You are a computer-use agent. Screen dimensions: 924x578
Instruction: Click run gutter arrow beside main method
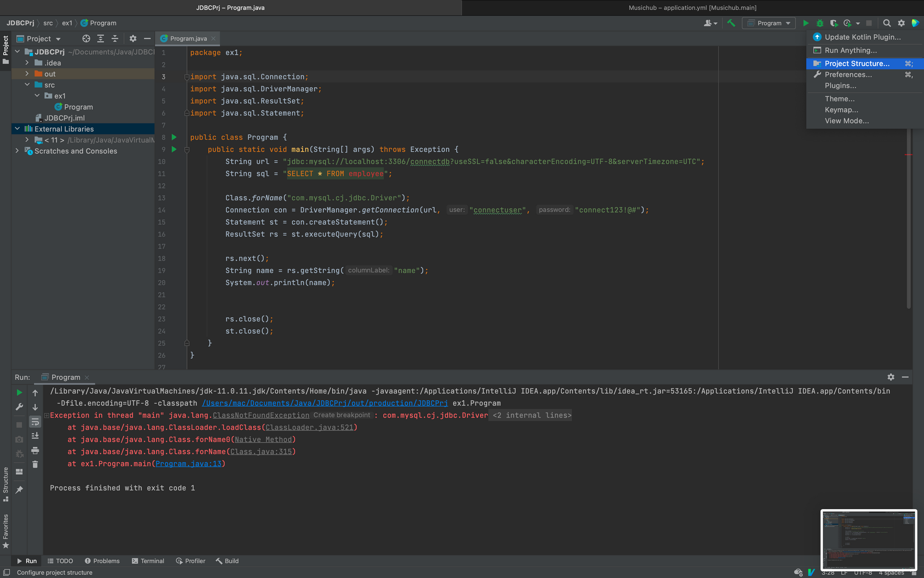(174, 149)
